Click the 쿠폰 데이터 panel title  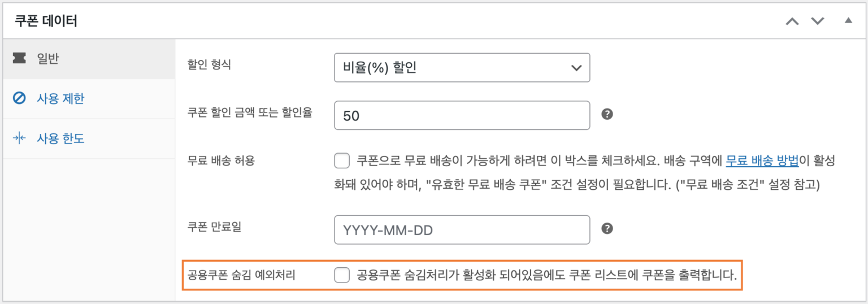coord(46,21)
